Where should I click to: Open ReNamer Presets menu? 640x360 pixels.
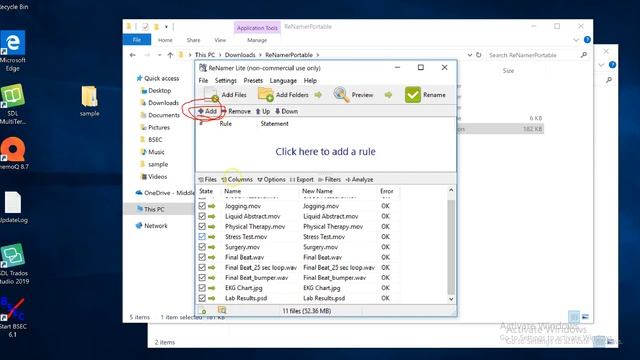click(x=253, y=80)
